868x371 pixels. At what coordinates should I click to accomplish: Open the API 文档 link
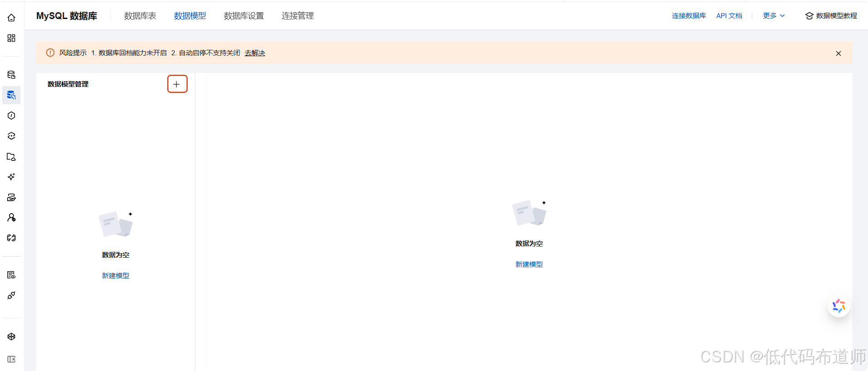tap(729, 16)
